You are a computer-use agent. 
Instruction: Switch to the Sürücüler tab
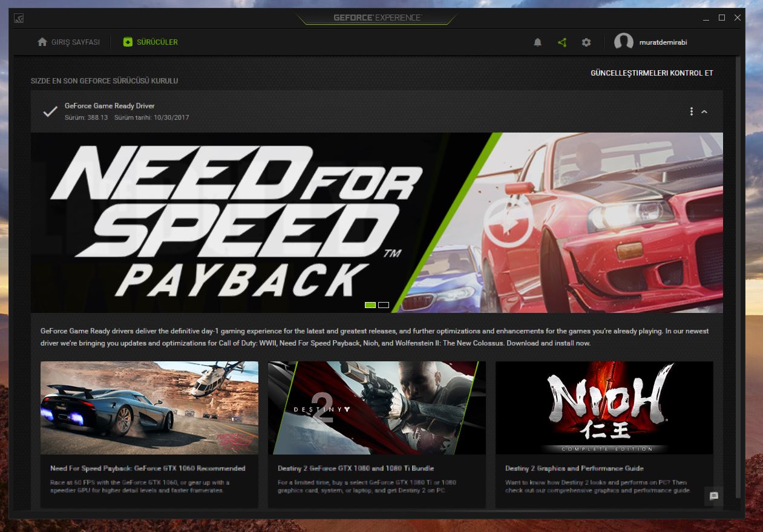pos(151,42)
